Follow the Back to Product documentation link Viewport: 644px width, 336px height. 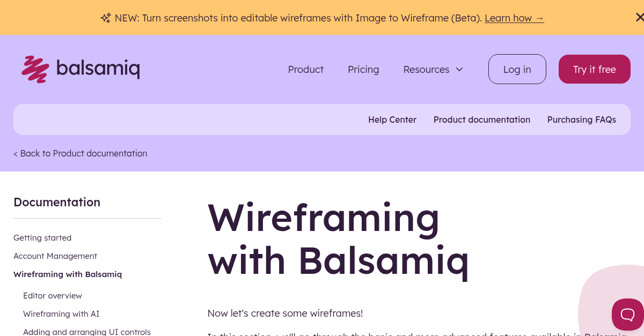(x=80, y=153)
